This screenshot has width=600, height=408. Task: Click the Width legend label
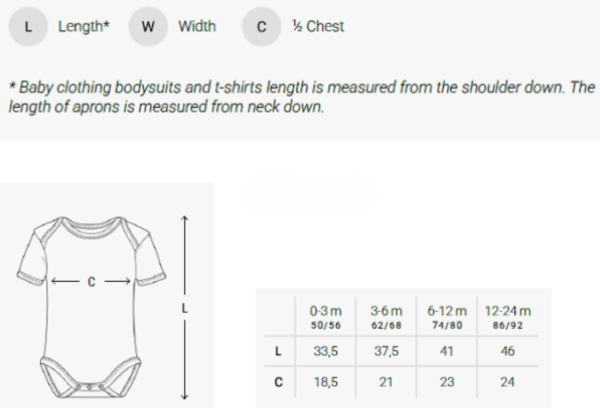(197, 27)
